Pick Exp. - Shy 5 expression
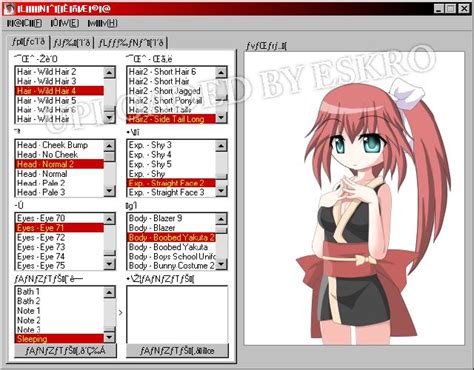The height and width of the screenshot is (370, 474). (172, 164)
